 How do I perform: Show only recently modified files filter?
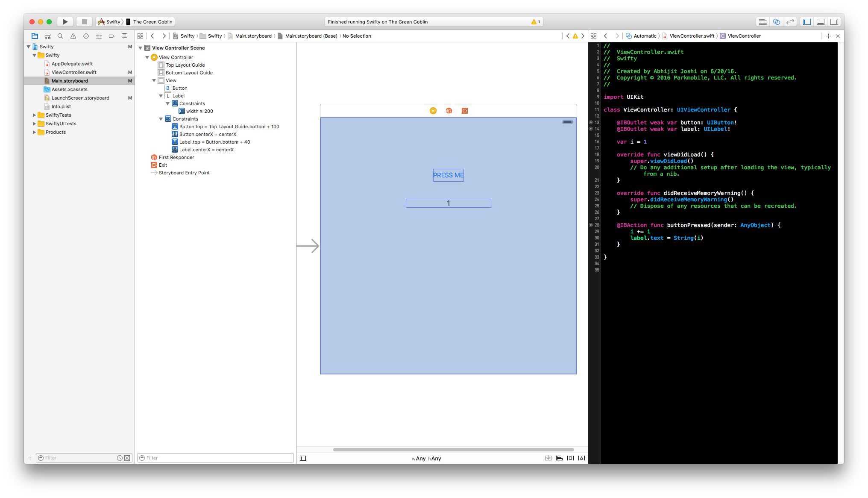click(x=120, y=458)
